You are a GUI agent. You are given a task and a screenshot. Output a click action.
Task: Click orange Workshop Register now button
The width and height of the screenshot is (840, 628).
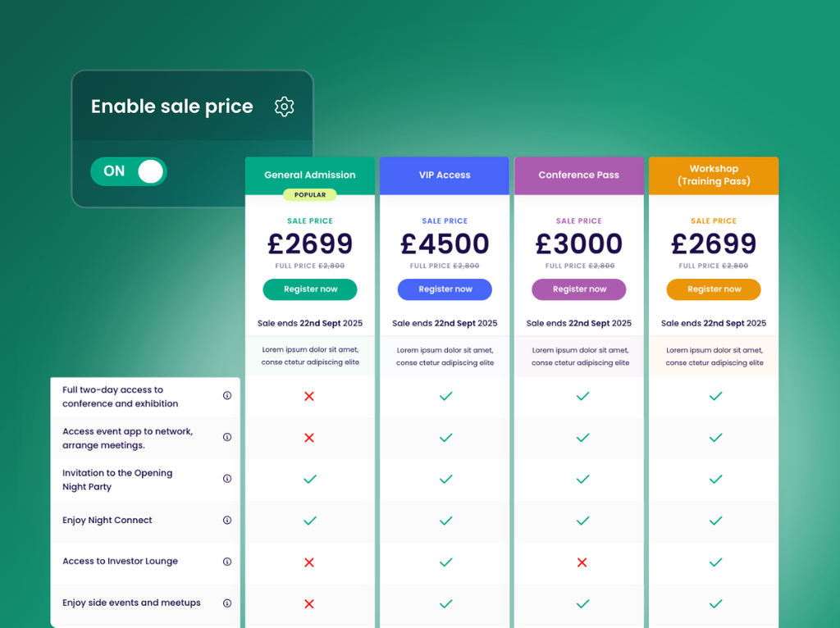[714, 289]
